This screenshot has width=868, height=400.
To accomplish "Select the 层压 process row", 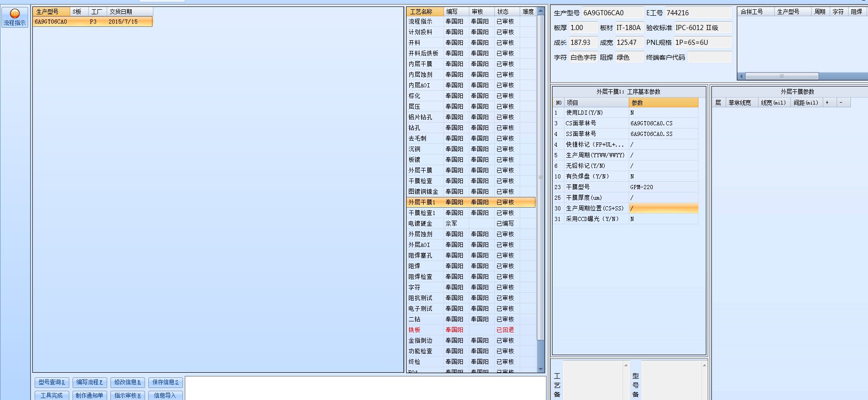I will tap(471, 107).
